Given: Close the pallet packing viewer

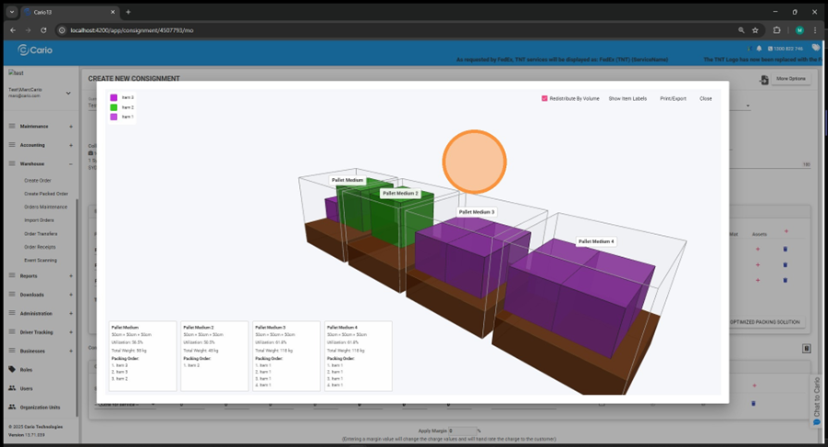Looking at the screenshot, I should (x=705, y=99).
